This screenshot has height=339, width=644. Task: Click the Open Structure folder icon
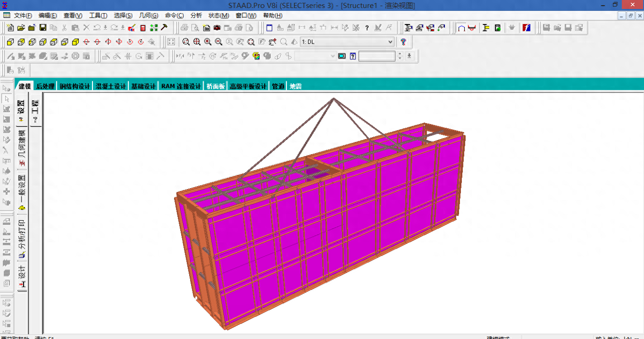(x=21, y=28)
